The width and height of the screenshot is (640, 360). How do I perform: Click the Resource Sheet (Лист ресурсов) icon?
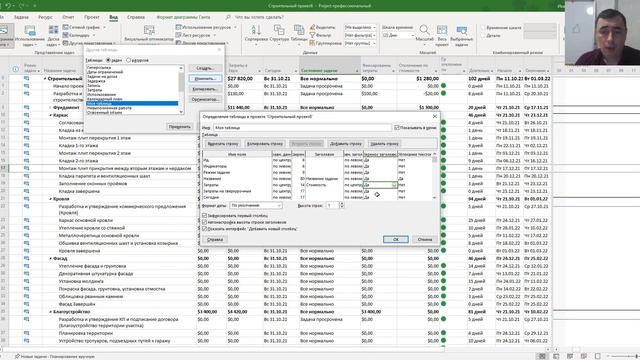[x=178, y=35]
